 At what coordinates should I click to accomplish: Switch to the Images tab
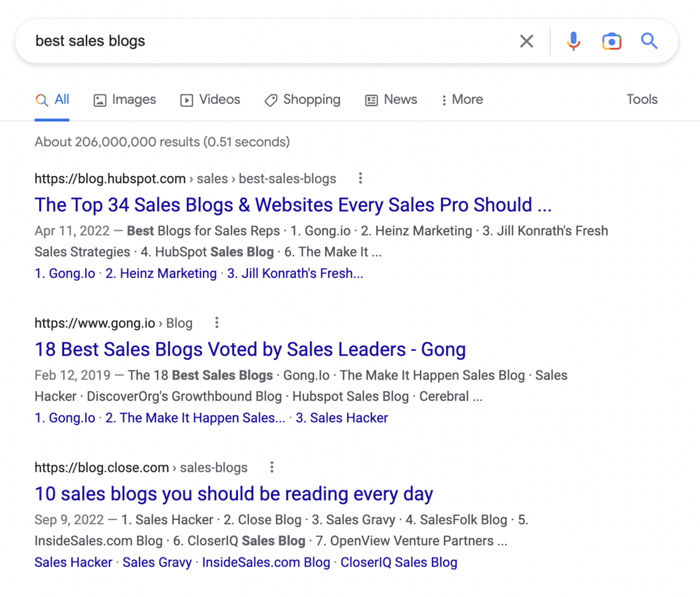click(x=125, y=100)
